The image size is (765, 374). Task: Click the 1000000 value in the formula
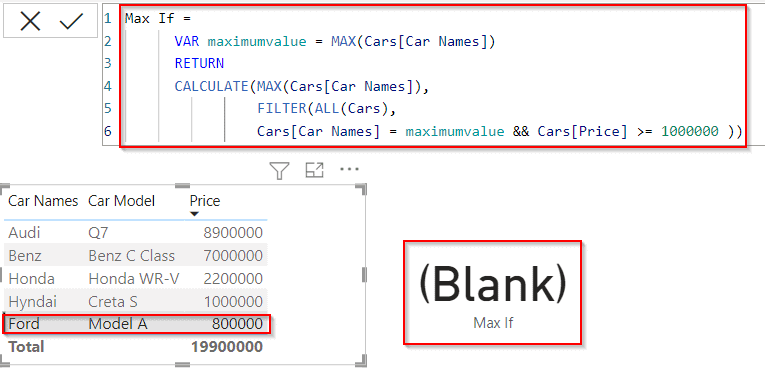(689, 131)
